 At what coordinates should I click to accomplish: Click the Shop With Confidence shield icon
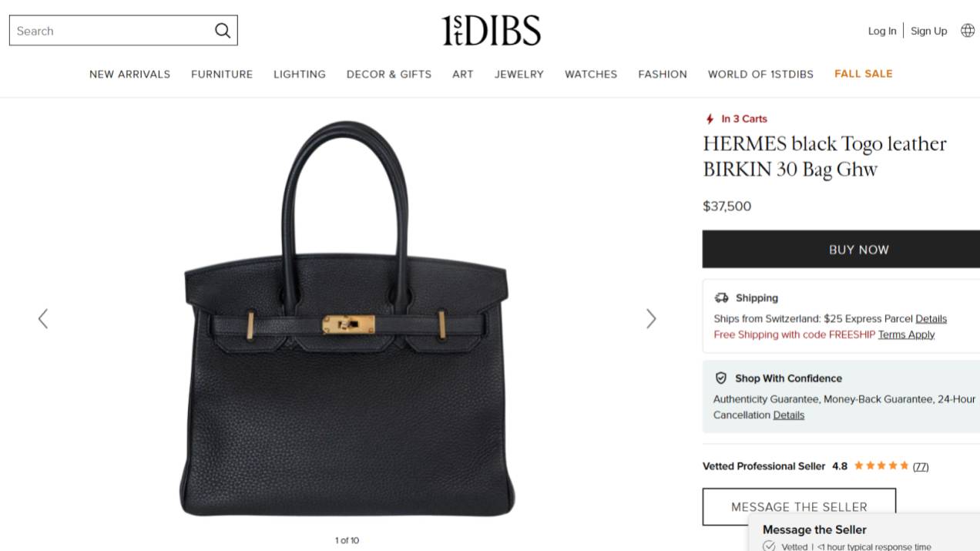point(721,378)
